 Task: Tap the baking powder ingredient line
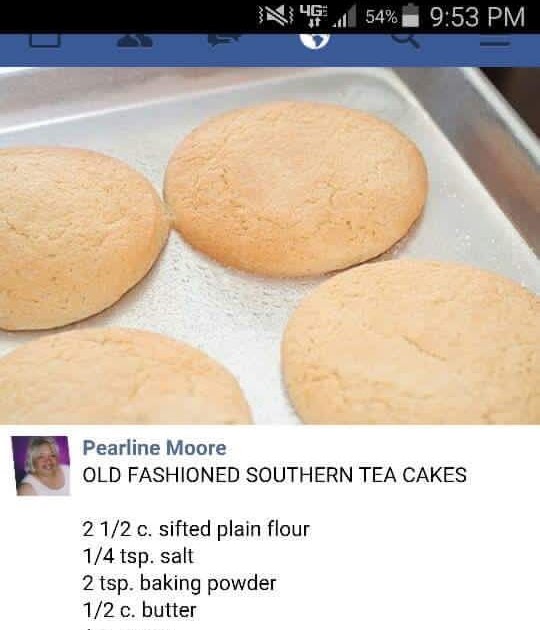pos(180,583)
